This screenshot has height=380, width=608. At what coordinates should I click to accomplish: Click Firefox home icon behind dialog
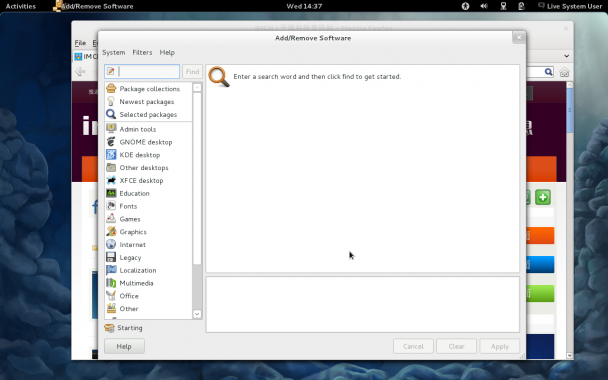coord(565,72)
